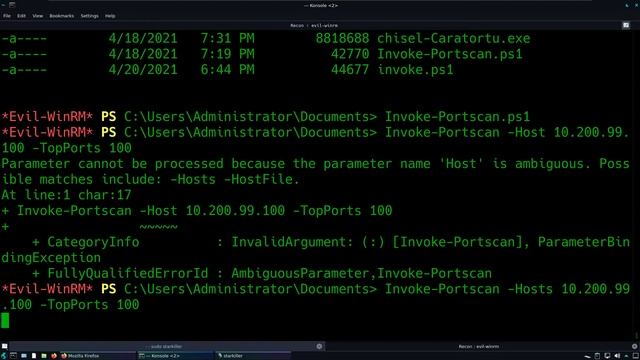Expand hidden system tray icons arrow
The height and width of the screenshot is (360, 640).
[x=626, y=356]
